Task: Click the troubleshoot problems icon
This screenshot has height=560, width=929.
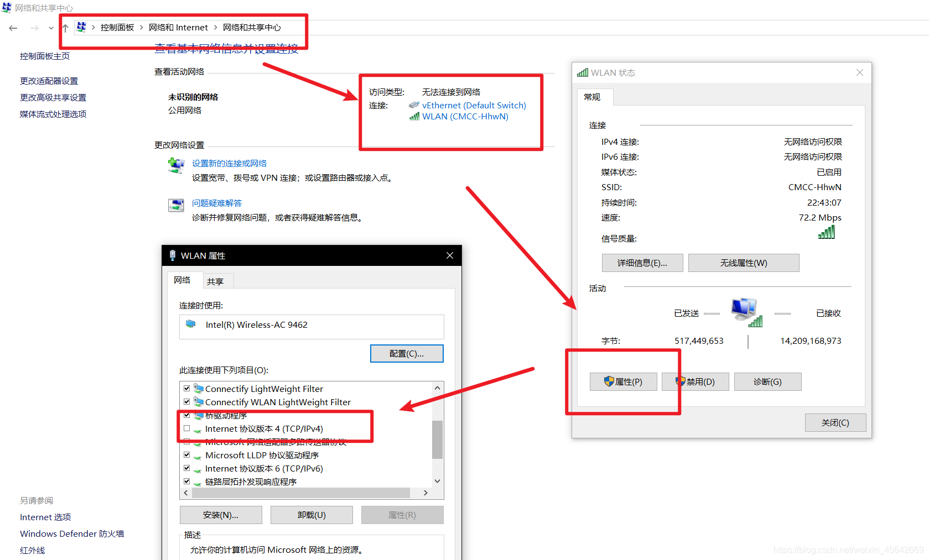Action: pyautogui.click(x=176, y=205)
